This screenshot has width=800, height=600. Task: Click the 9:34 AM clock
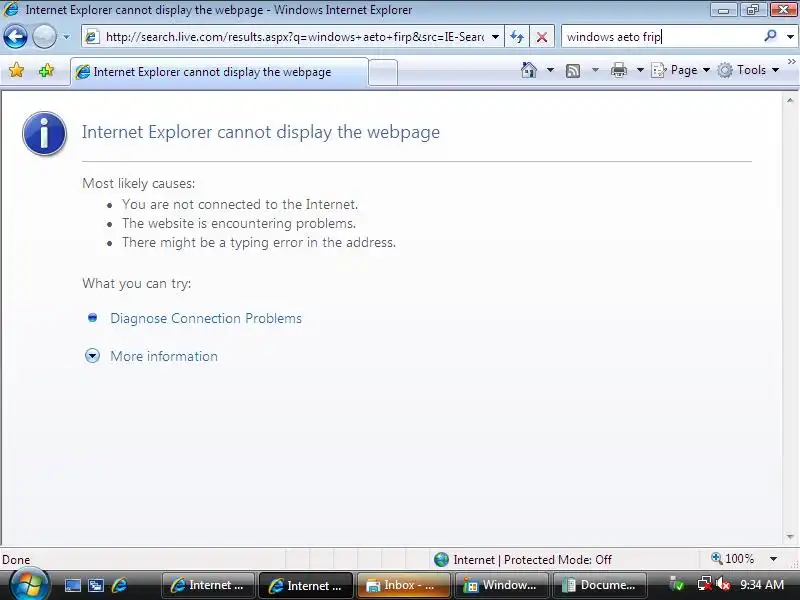pos(762,585)
